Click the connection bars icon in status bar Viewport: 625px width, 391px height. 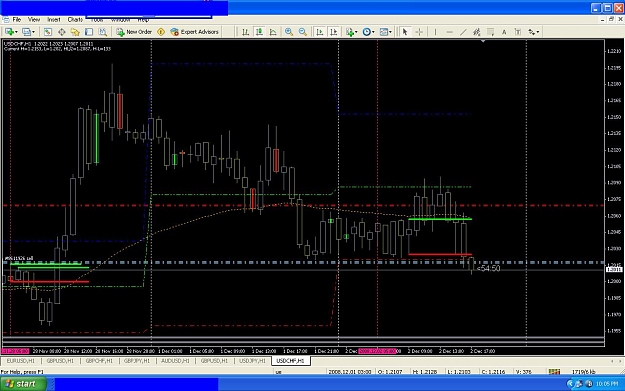554,372
